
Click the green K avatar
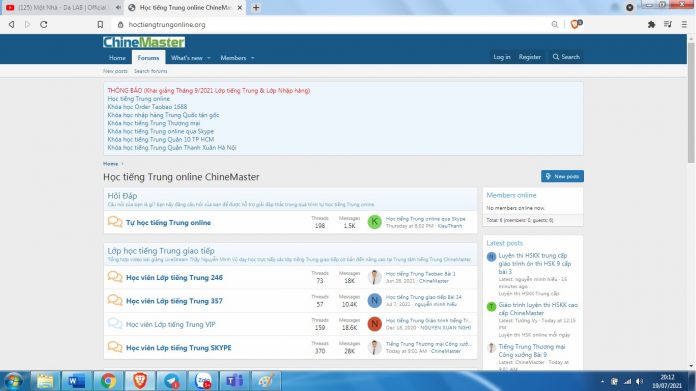click(374, 222)
